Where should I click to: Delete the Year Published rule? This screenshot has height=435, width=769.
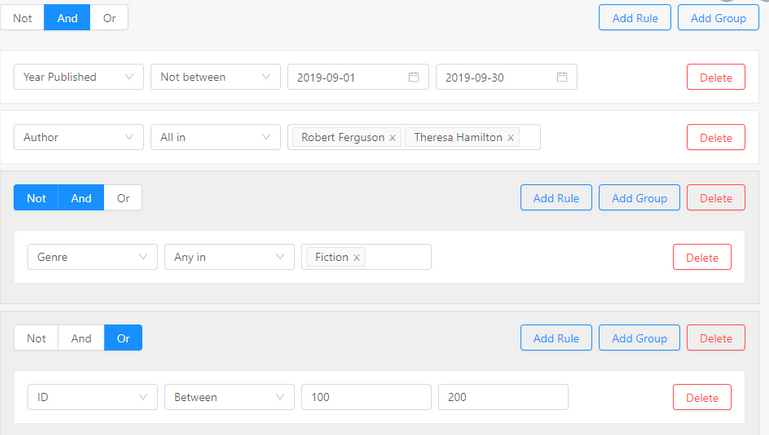pyautogui.click(x=715, y=77)
